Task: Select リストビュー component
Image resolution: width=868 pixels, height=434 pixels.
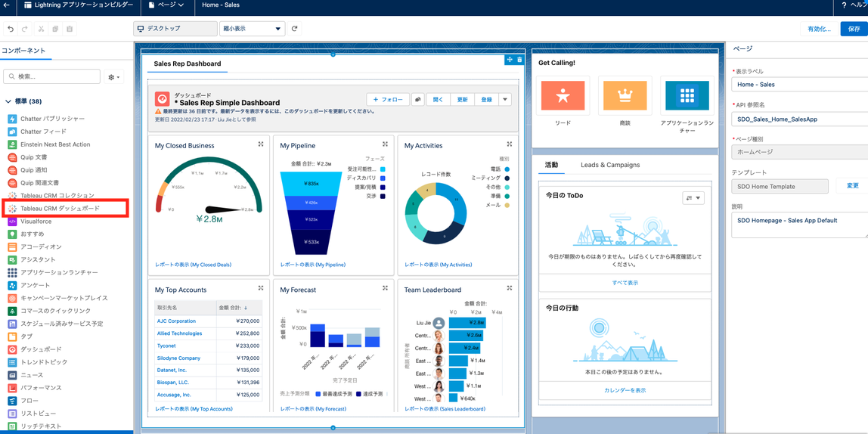Action: (39, 414)
